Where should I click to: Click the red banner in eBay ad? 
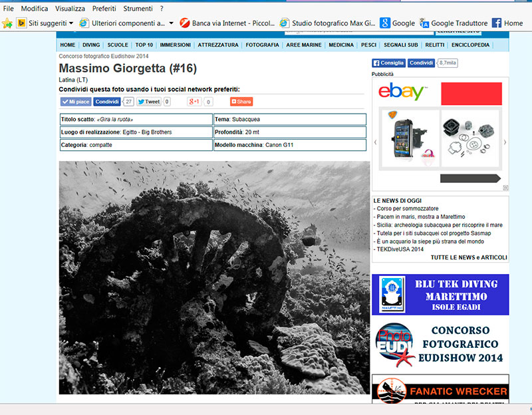pos(471,94)
